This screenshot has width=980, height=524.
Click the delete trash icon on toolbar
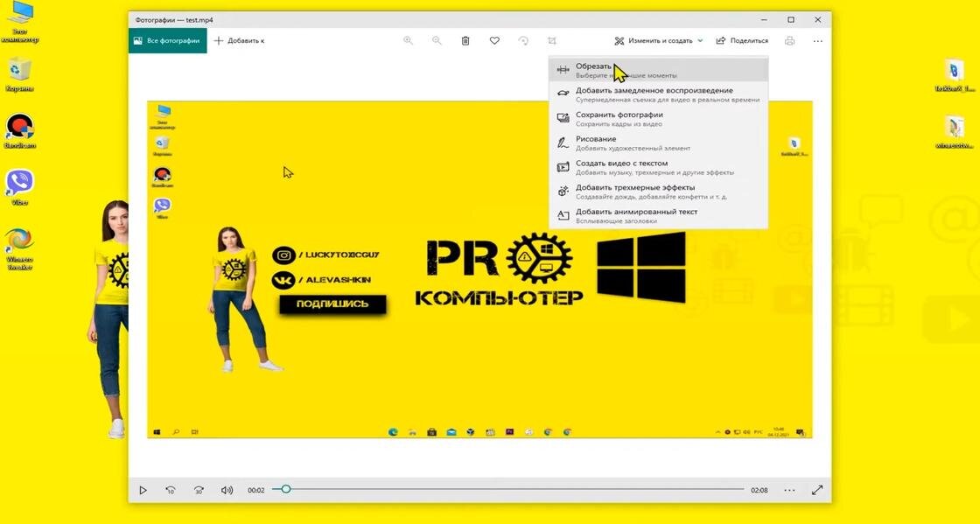465,40
